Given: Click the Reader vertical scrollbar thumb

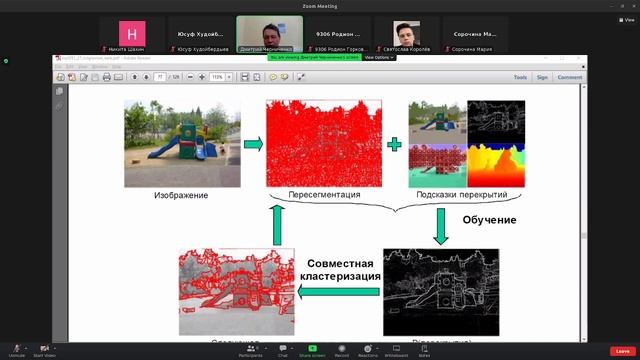Looking at the screenshot, I should tap(584, 236).
